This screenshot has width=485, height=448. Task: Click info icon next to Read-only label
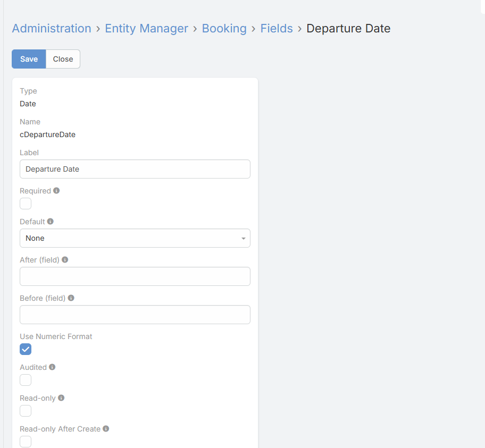61,398
